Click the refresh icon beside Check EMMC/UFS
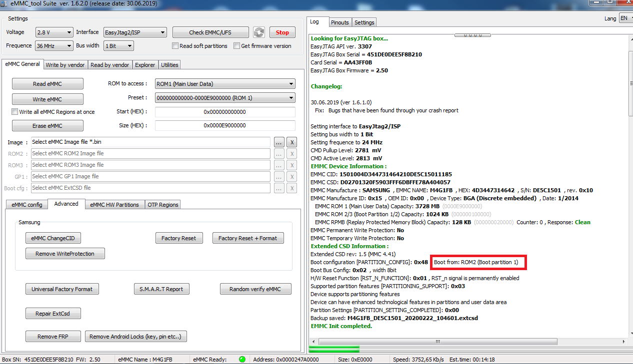Image resolution: width=633 pixels, height=364 pixels. click(x=258, y=32)
